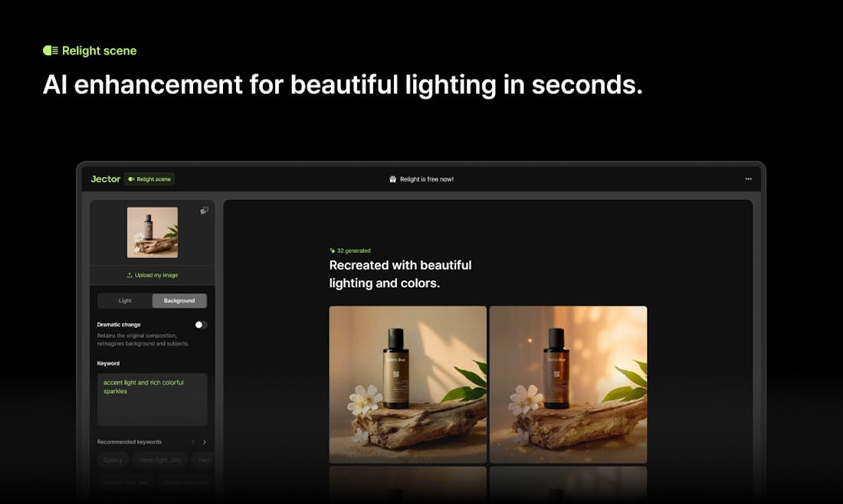Select the Galaxy recommended keyword chip
The height and width of the screenshot is (504, 843).
point(113,460)
